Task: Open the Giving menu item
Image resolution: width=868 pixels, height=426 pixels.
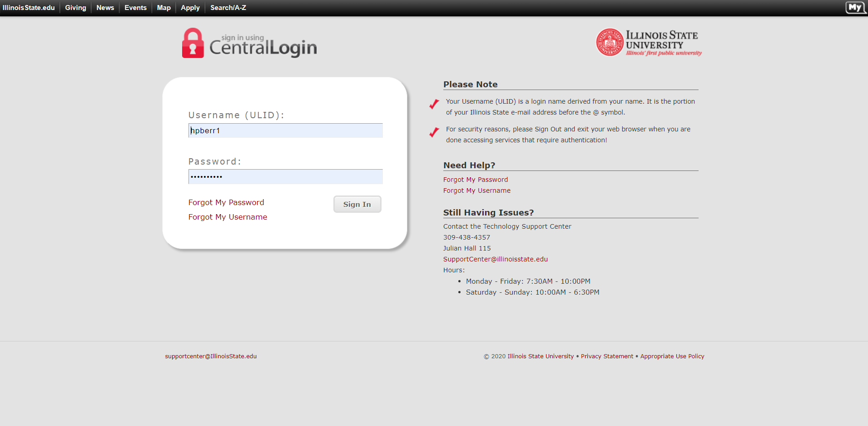Action: pyautogui.click(x=75, y=7)
